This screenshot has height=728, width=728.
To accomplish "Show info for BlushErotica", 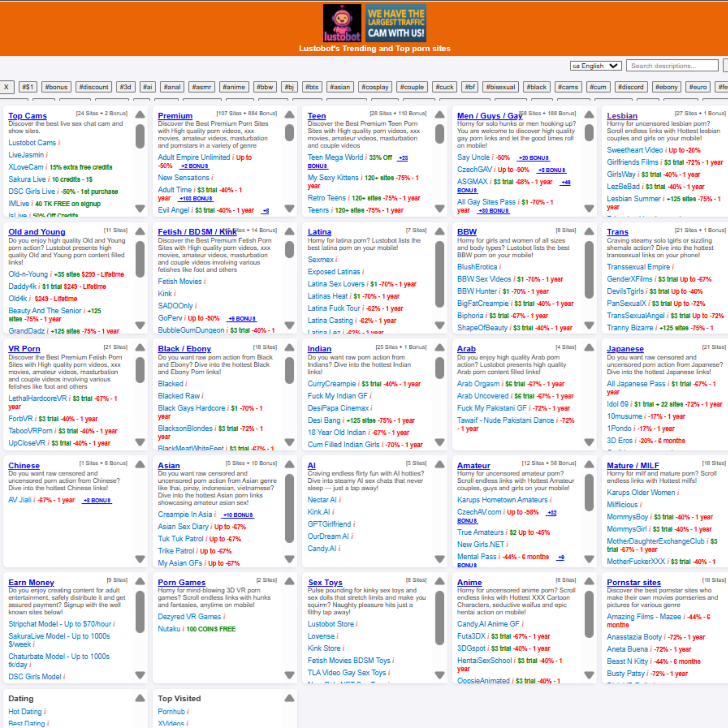I will [500, 267].
